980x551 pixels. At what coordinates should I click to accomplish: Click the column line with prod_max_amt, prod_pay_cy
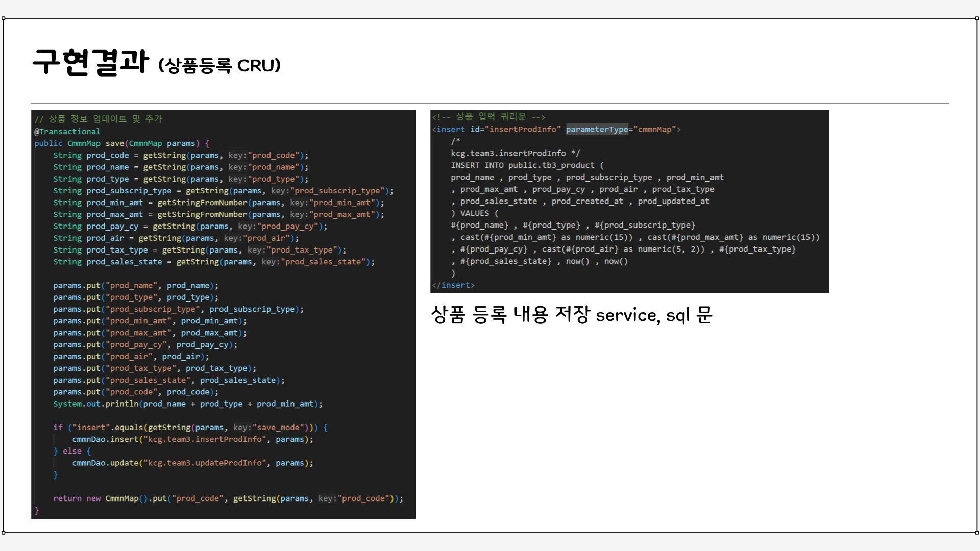click(x=582, y=189)
